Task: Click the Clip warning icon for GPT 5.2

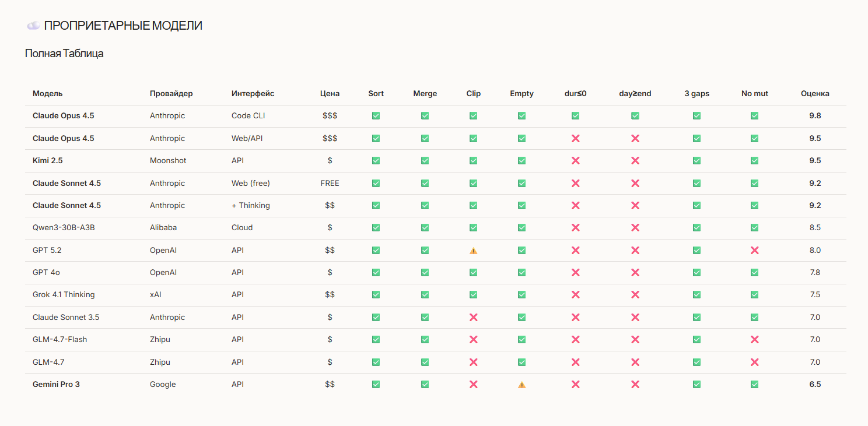Action: (x=473, y=251)
